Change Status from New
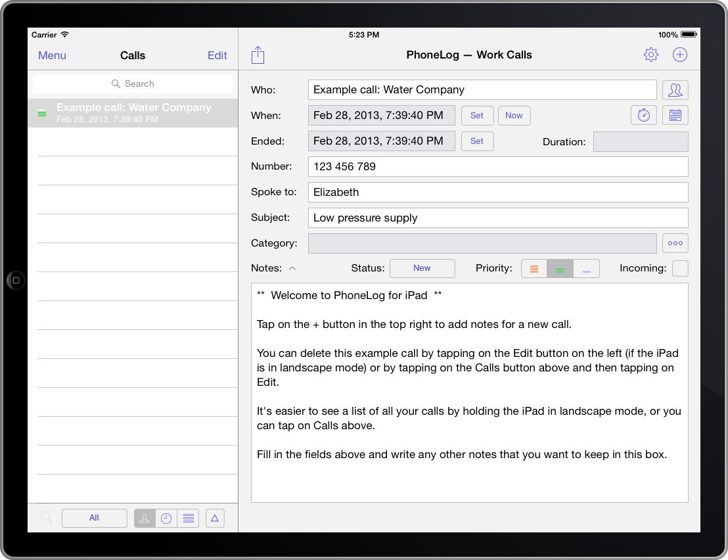Screen dimensions: 728x560 [x=422, y=268]
